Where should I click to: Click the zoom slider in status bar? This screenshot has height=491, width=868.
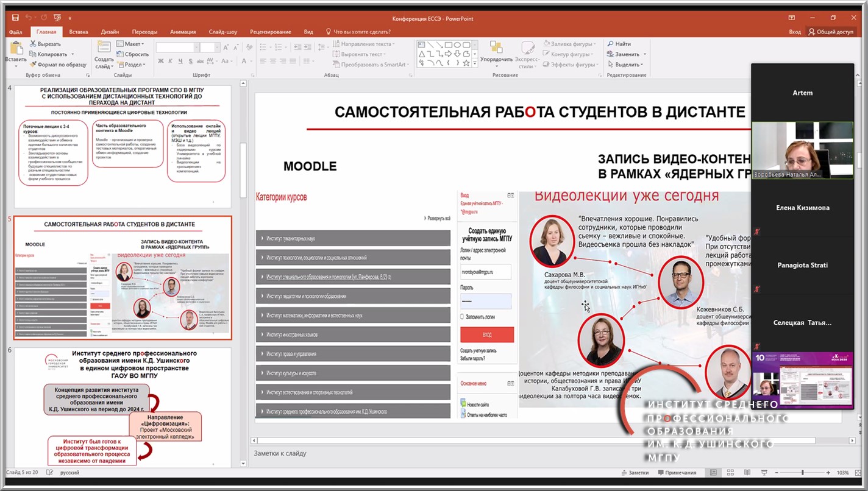802,473
